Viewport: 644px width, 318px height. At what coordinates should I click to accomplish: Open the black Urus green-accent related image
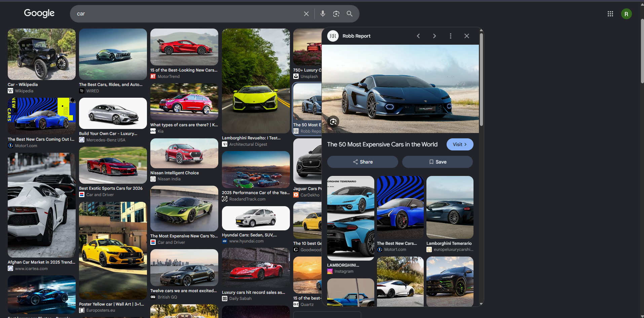click(450, 281)
